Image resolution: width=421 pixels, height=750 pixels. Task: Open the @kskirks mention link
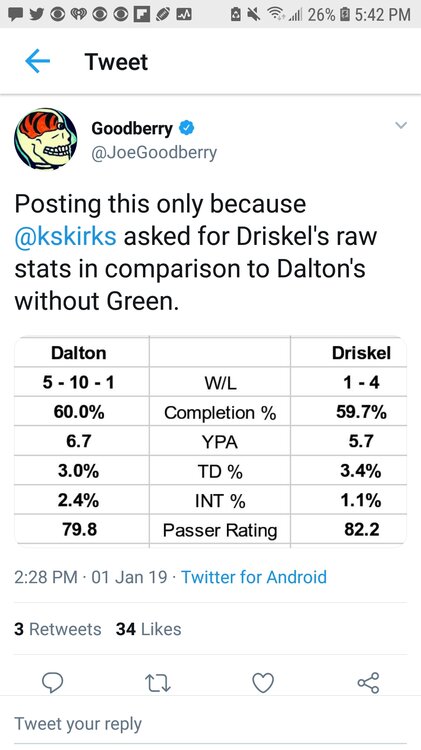click(66, 236)
